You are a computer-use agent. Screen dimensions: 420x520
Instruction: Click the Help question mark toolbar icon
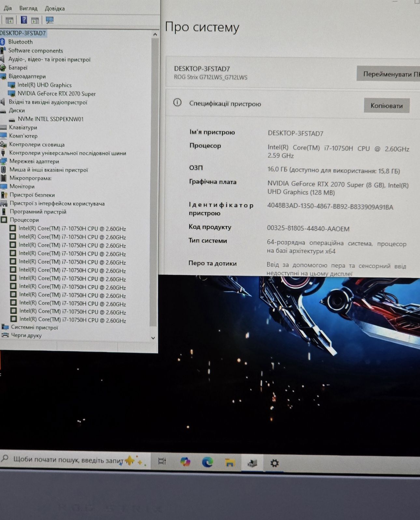tap(24, 20)
